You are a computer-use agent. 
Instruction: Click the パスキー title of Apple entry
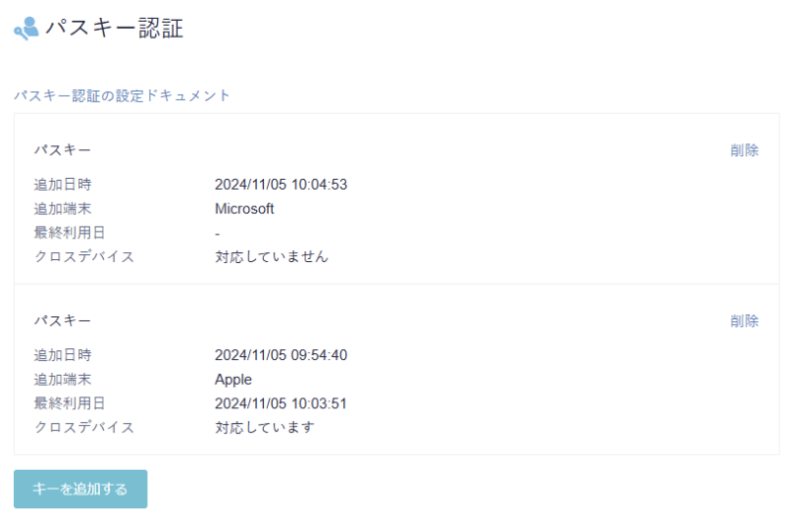click(x=62, y=321)
